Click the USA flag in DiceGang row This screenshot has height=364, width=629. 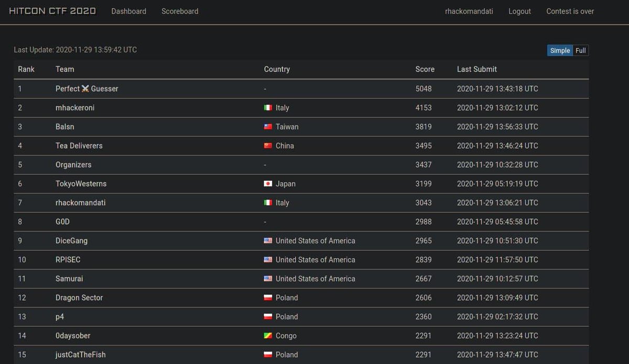[x=268, y=241]
